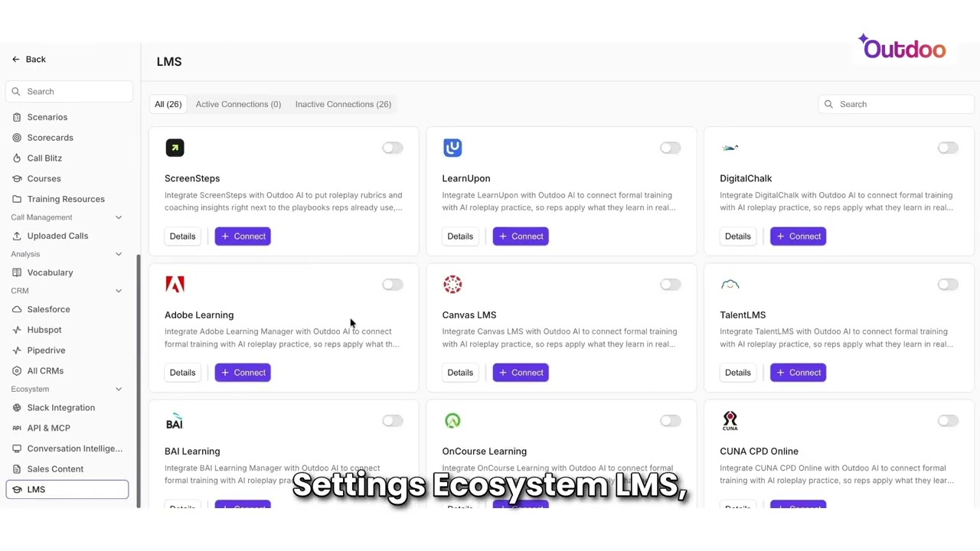Collapse the Analysis section chevron
The height and width of the screenshot is (551, 980).
(x=119, y=254)
